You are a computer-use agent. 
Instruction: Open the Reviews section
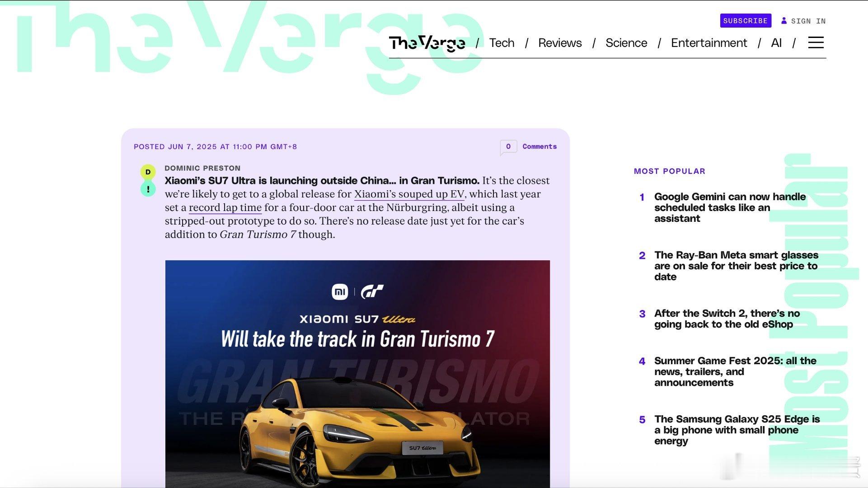(560, 43)
